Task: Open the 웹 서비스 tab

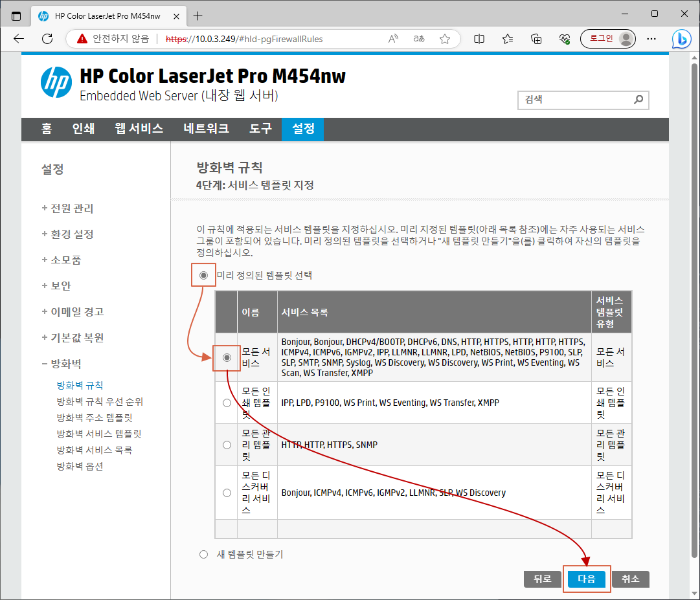Action: pyautogui.click(x=139, y=129)
